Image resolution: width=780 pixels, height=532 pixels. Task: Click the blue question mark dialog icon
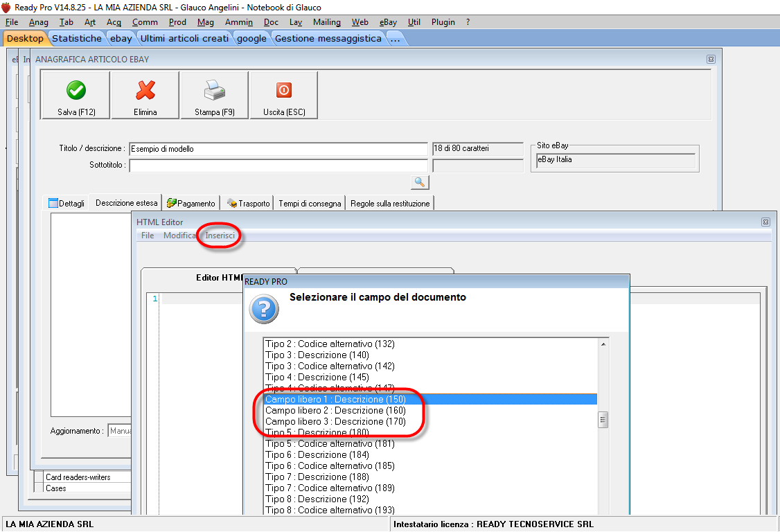264,309
